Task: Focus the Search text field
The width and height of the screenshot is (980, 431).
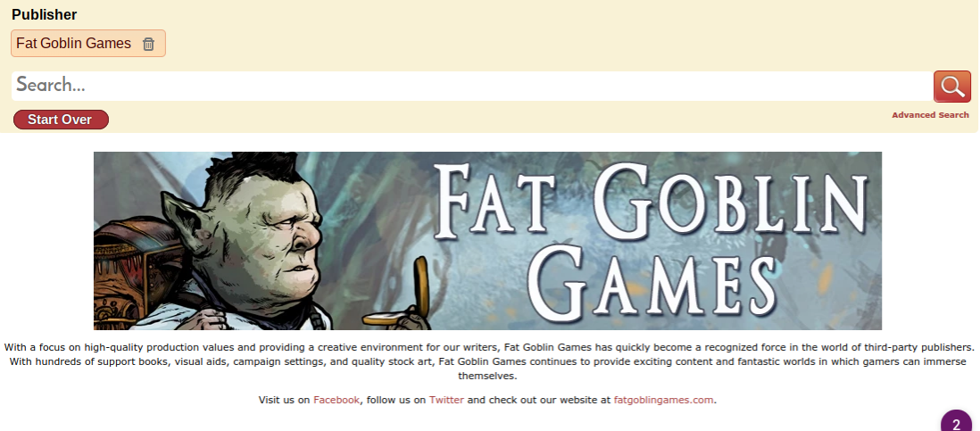Action: (x=472, y=86)
